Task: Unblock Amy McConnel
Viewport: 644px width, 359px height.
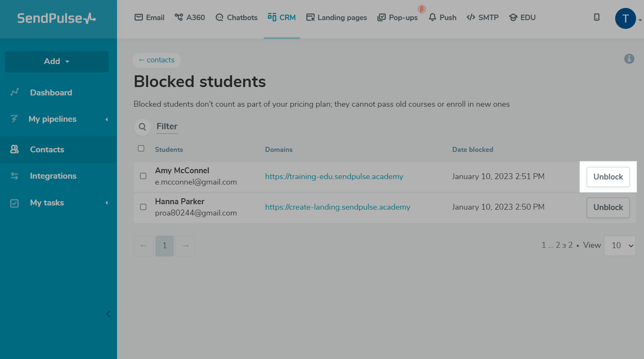Action: [608, 177]
